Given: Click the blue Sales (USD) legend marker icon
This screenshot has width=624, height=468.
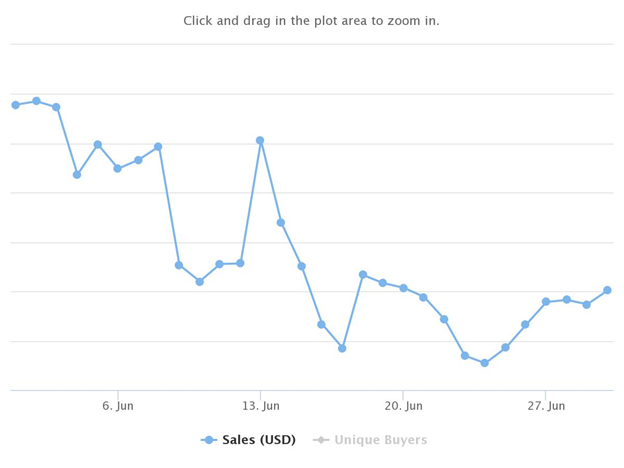Looking at the screenshot, I should pyautogui.click(x=209, y=440).
